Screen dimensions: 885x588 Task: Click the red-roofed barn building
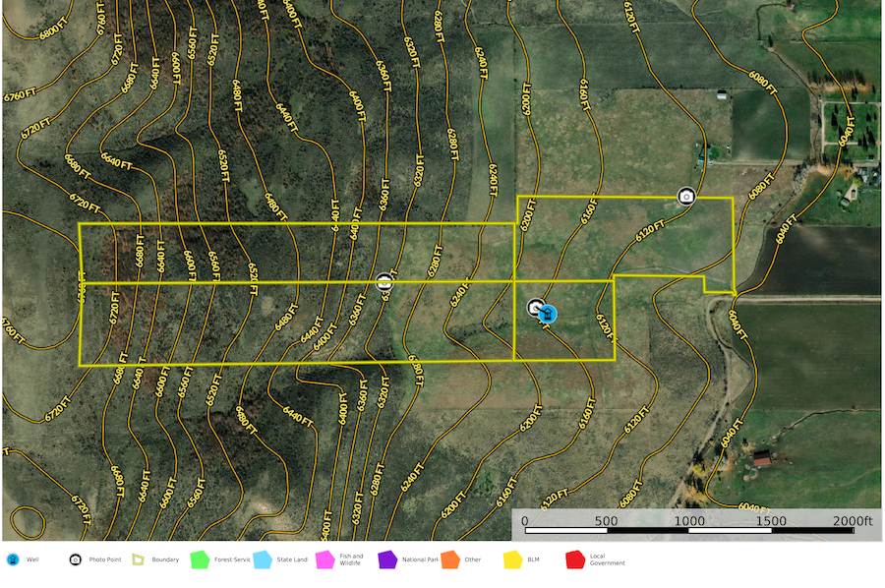point(762,458)
